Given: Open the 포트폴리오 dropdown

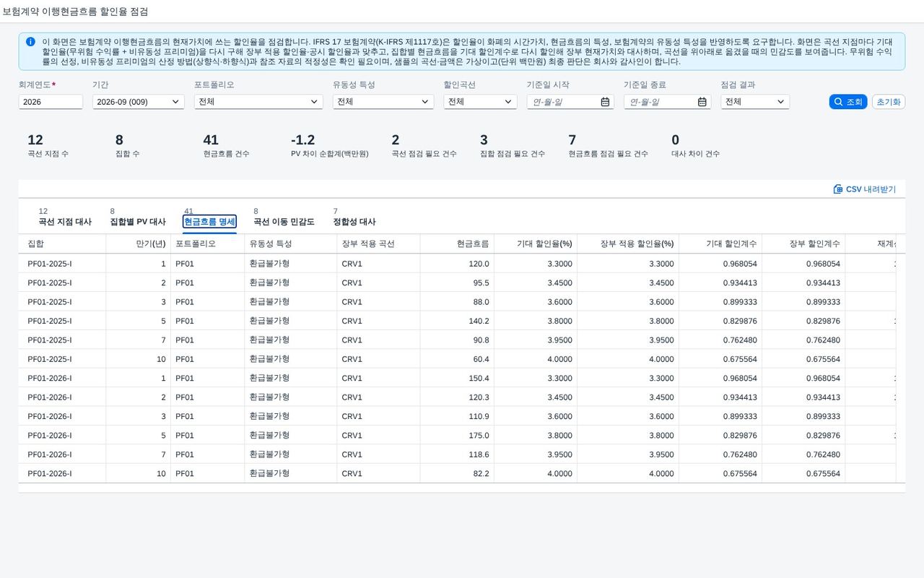Looking at the screenshot, I should pos(258,102).
